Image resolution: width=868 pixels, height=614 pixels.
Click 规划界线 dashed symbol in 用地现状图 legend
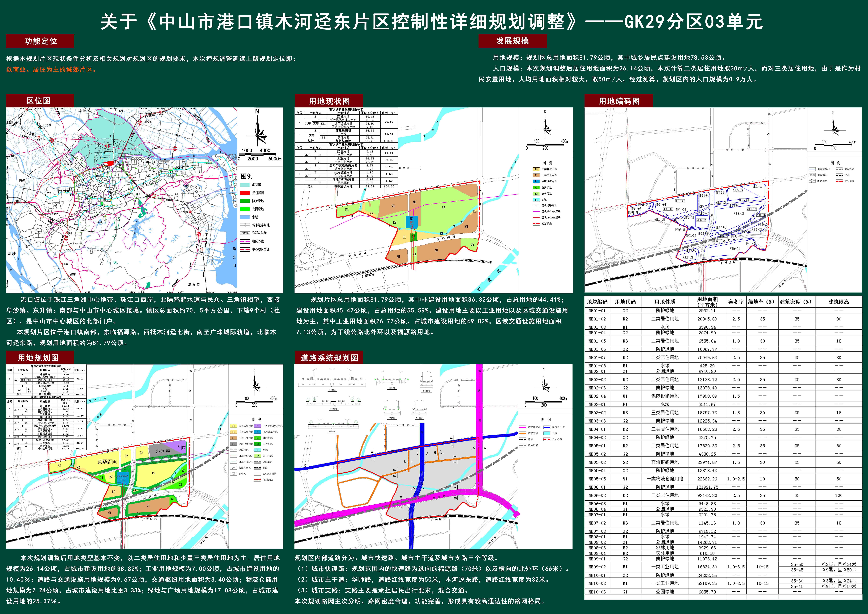tap(536, 224)
